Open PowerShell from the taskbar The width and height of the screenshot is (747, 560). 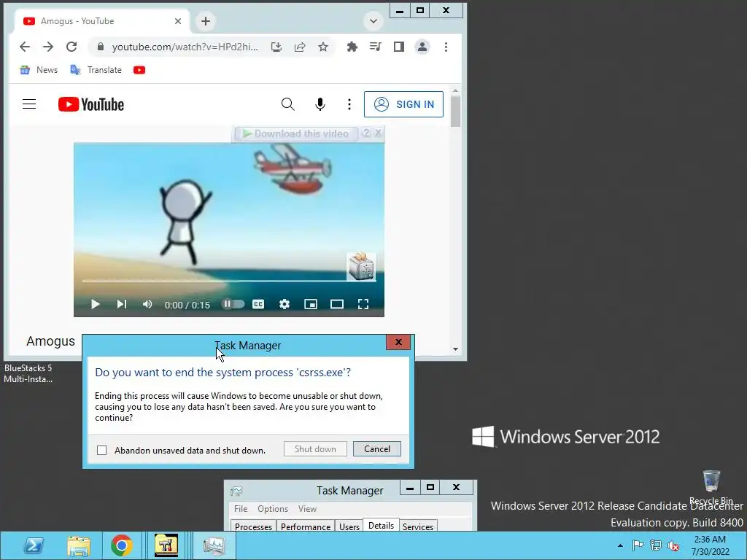pos(34,545)
